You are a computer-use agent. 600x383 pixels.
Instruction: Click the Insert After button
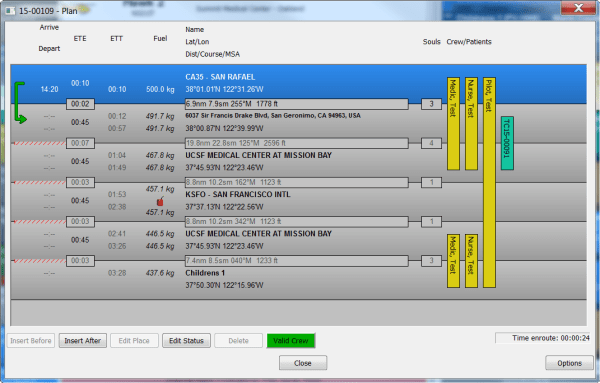(83, 341)
